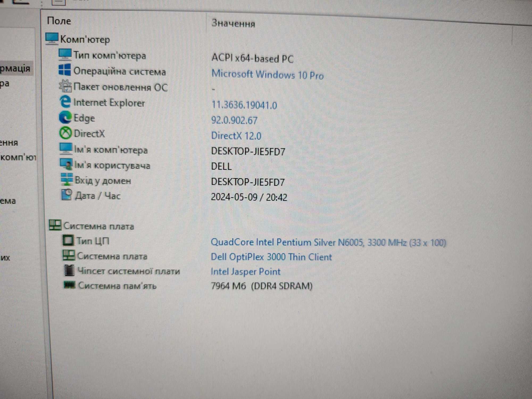Click the clock icon beside Дата / Час

66,195
